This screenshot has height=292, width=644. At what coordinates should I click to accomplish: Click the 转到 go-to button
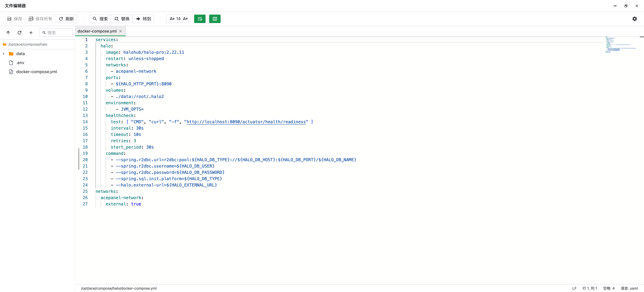[143, 19]
